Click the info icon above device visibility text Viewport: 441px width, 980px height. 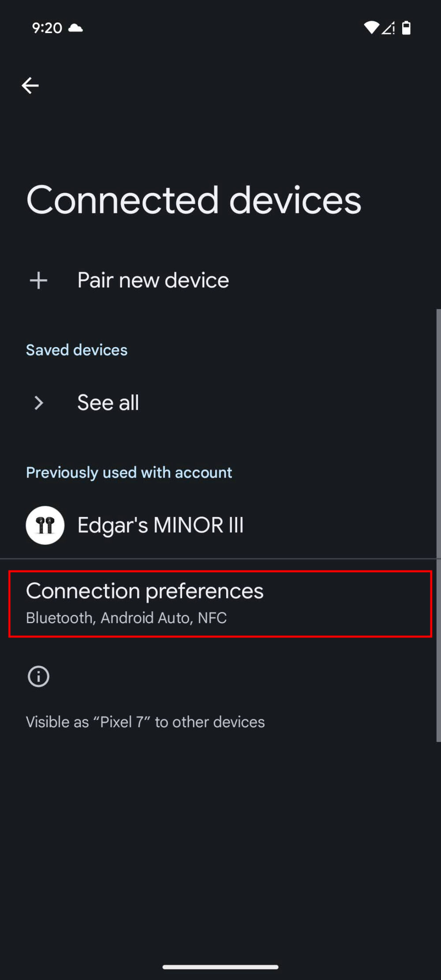(38, 676)
